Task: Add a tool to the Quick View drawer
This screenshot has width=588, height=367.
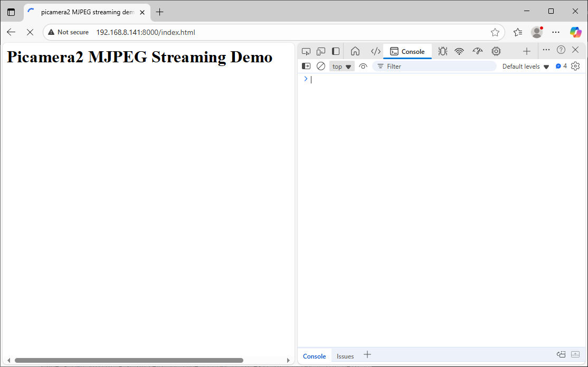Action: pos(367,355)
